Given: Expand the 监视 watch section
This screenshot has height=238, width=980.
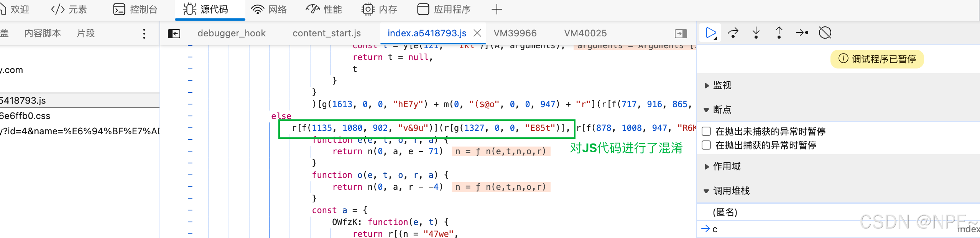Looking at the screenshot, I should (722, 85).
